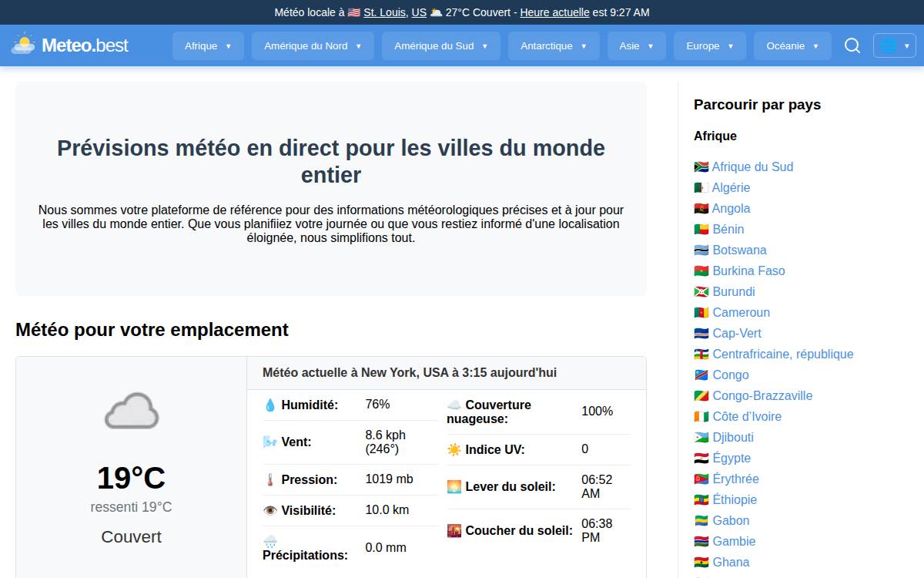
Task: Click the Burkina Faso flag icon
Action: (701, 271)
